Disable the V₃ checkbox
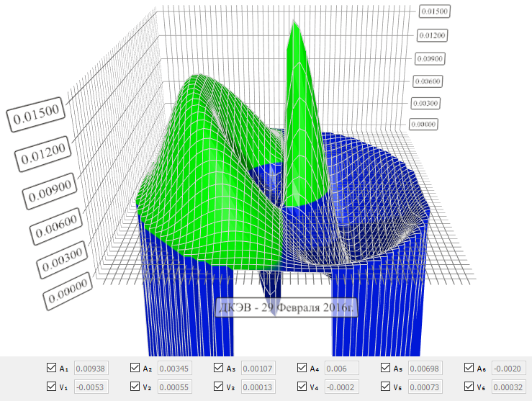 219,386
